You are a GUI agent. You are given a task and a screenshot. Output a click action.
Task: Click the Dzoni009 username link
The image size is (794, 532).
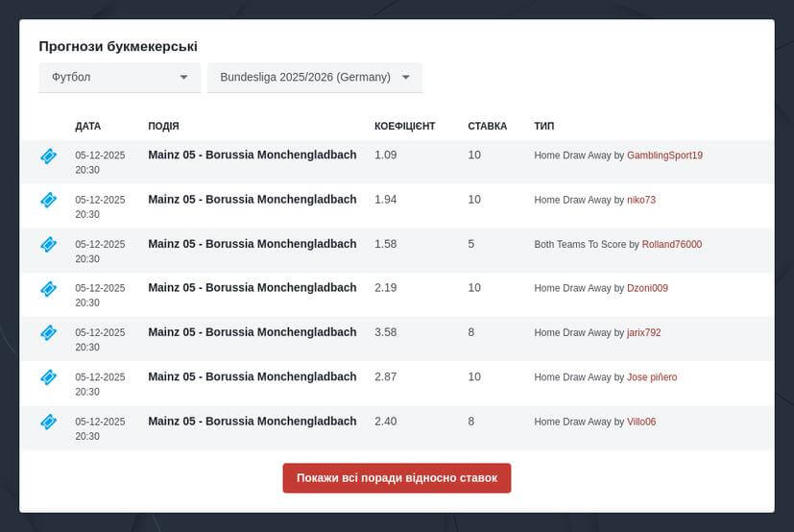[647, 288]
